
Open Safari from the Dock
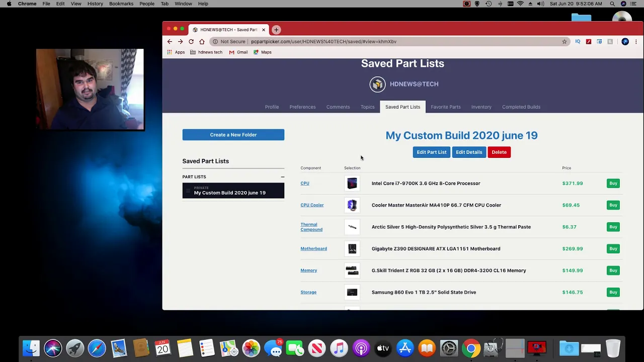(x=97, y=348)
